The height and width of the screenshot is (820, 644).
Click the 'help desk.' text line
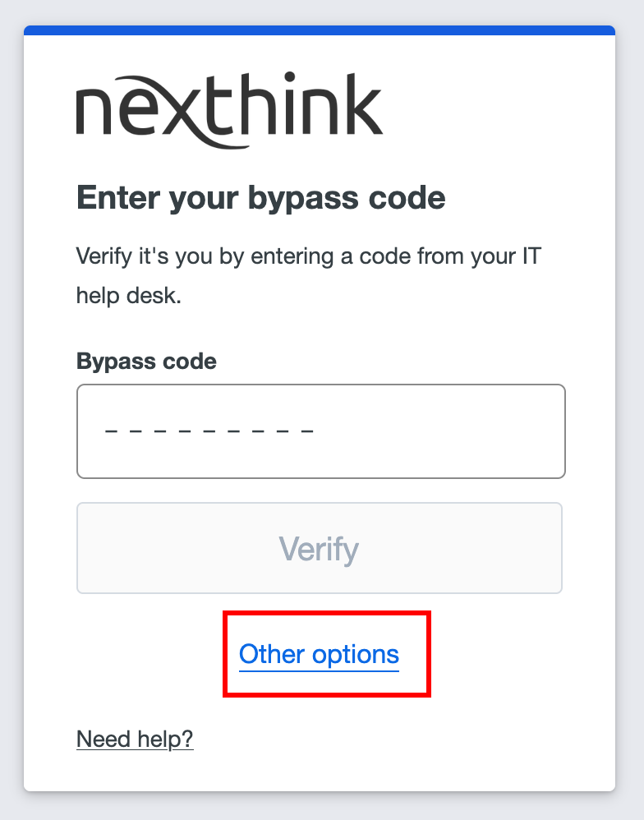coord(128,296)
